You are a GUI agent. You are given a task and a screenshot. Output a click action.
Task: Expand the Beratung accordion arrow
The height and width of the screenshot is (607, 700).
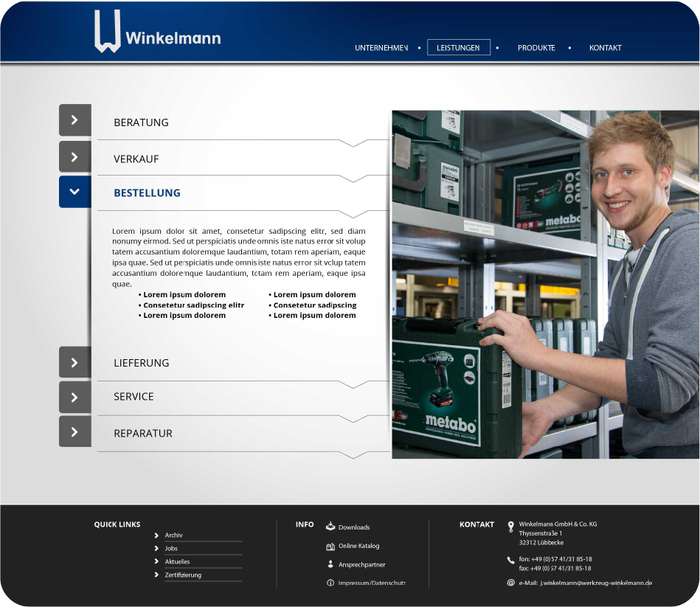[x=74, y=119]
